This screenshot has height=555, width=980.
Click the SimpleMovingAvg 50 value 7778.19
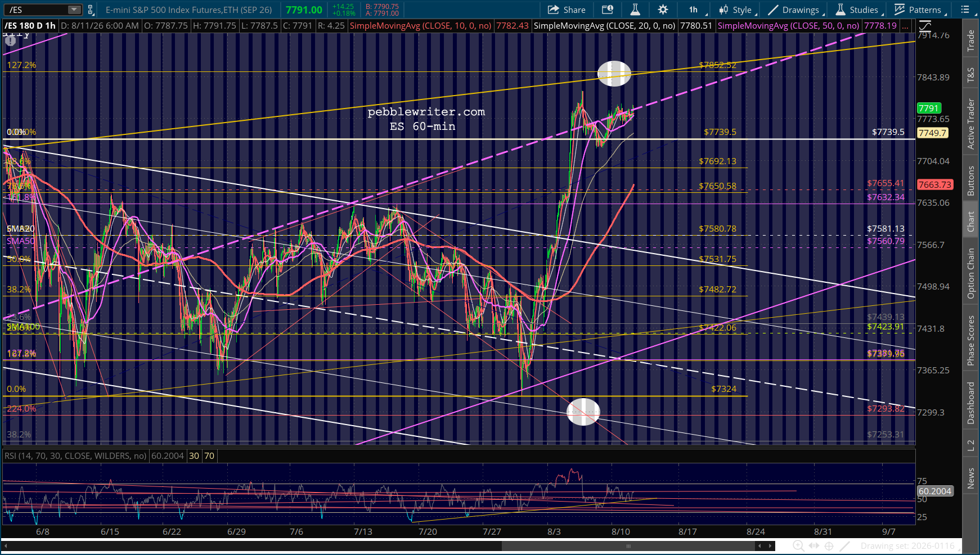[x=880, y=26]
